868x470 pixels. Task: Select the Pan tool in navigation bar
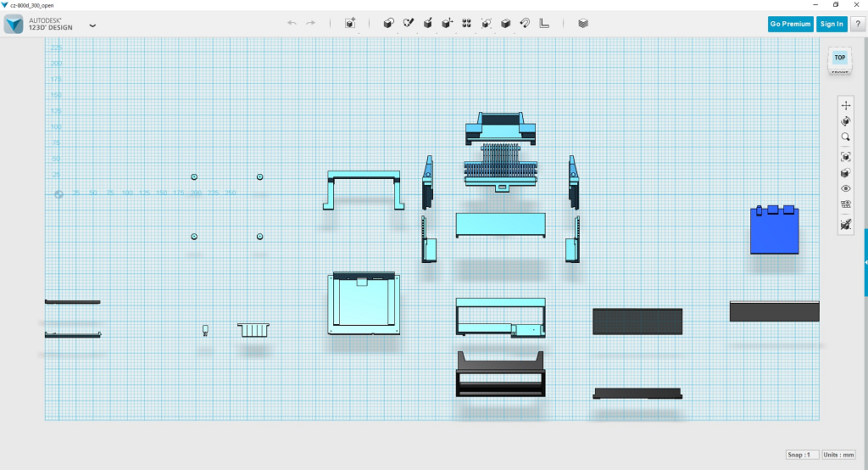(x=845, y=105)
